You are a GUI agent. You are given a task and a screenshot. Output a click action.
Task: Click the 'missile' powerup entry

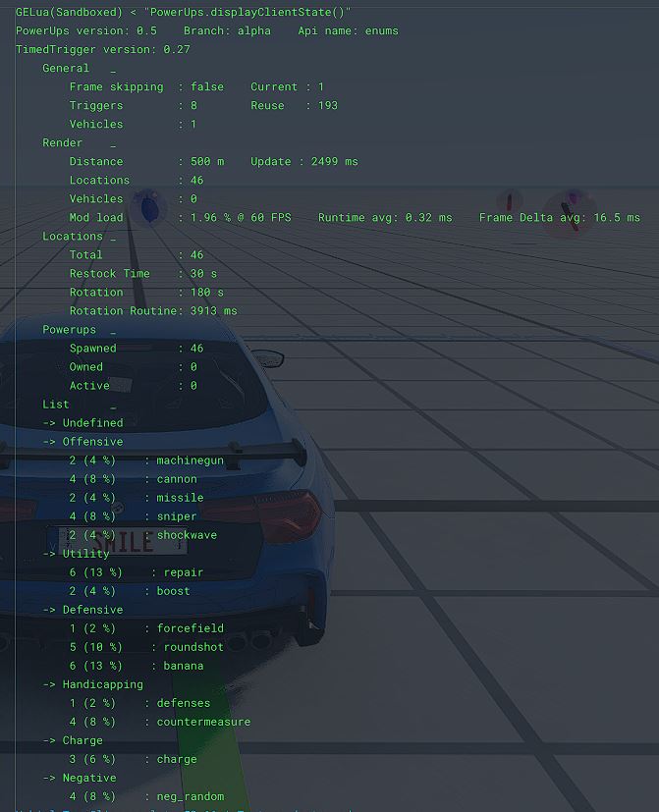pyautogui.click(x=137, y=497)
